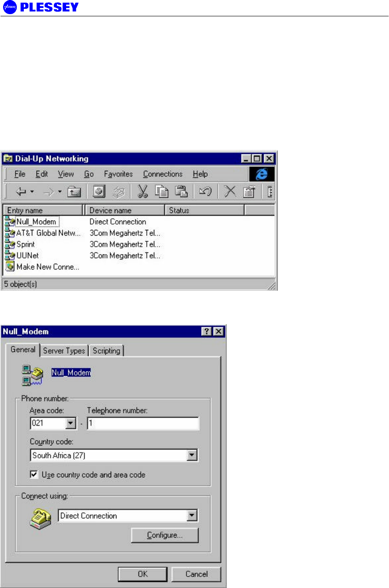Click the UUNet connection icon

[x=10, y=255]
